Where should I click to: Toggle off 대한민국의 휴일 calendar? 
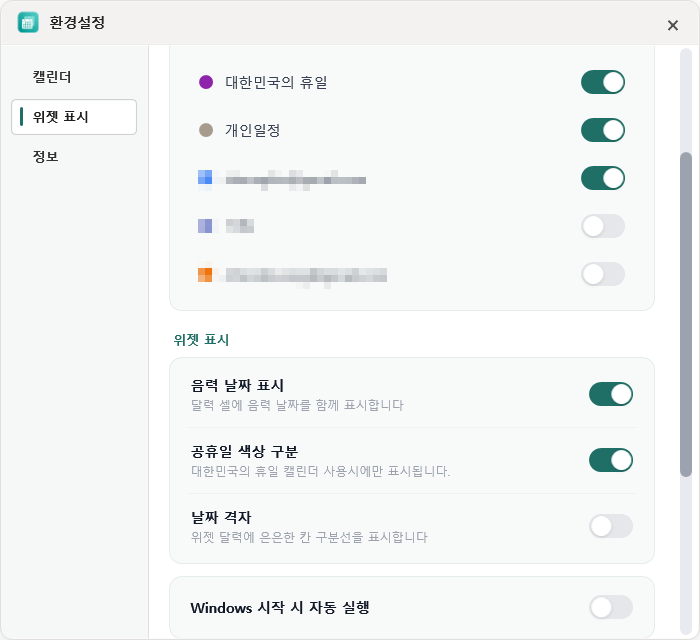(x=603, y=82)
